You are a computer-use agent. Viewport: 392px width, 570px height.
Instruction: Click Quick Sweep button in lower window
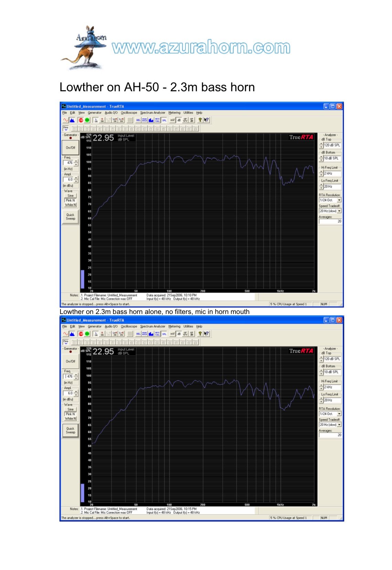click(70, 430)
